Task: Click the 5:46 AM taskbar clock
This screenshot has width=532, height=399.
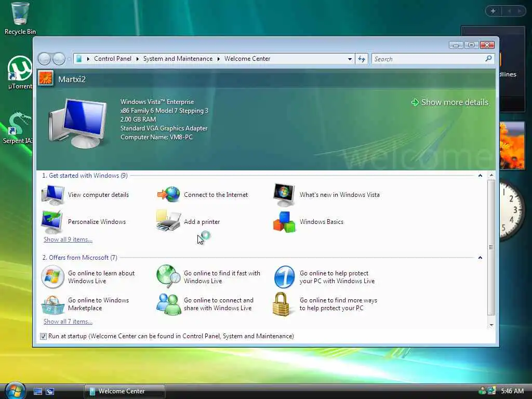Action: (x=512, y=391)
